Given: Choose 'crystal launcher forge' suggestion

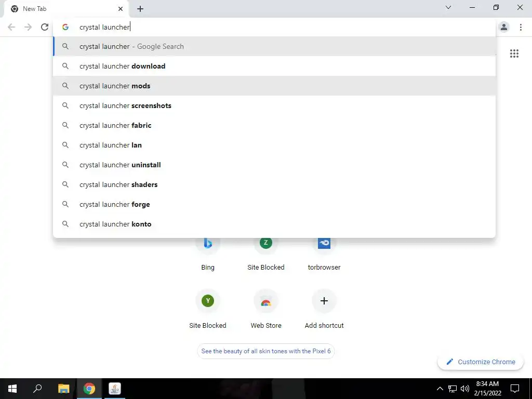Looking at the screenshot, I should click(274, 204).
